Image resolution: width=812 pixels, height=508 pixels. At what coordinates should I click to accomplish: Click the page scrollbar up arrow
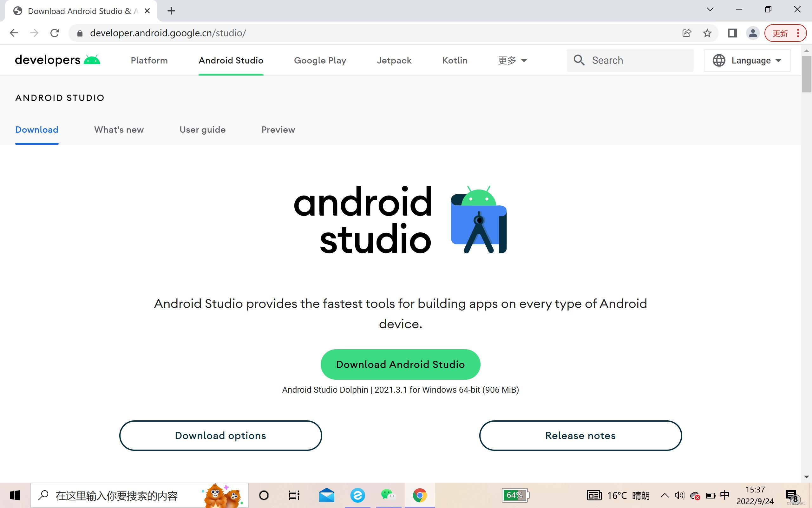[x=806, y=51]
